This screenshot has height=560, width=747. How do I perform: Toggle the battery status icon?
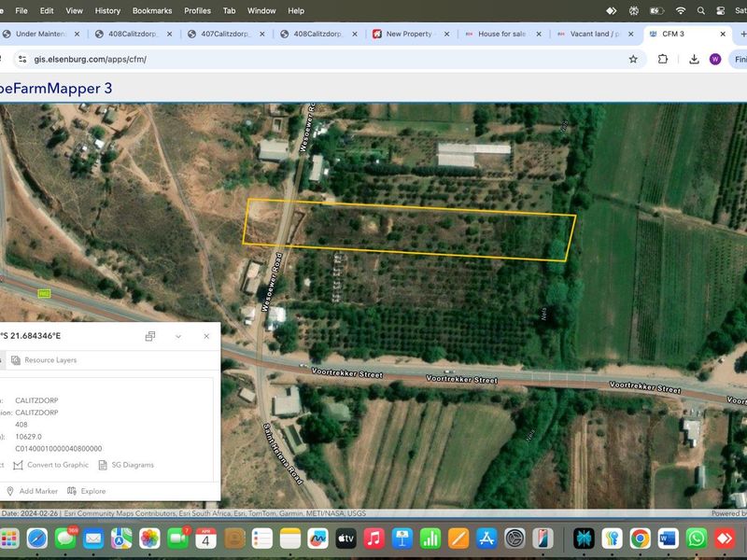pyautogui.click(x=656, y=11)
